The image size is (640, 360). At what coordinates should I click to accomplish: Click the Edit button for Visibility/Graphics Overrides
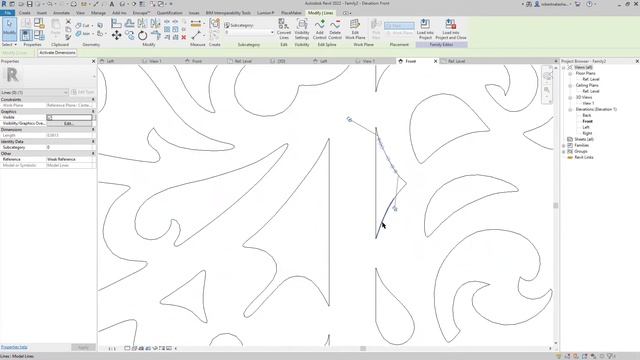69,123
